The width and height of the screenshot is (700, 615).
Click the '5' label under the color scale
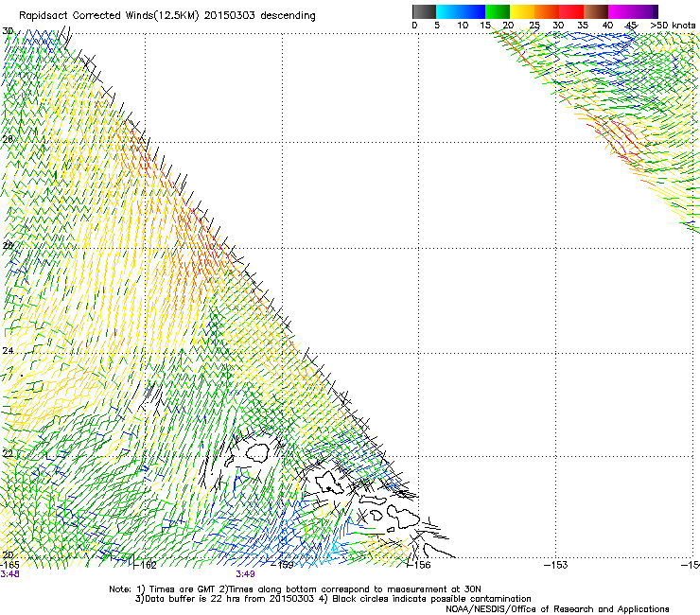click(437, 26)
